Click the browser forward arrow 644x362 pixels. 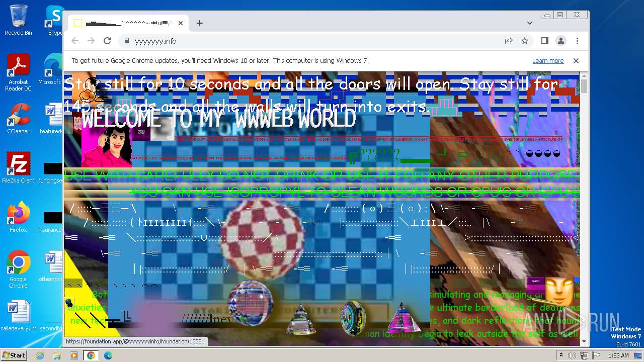pyautogui.click(x=91, y=41)
